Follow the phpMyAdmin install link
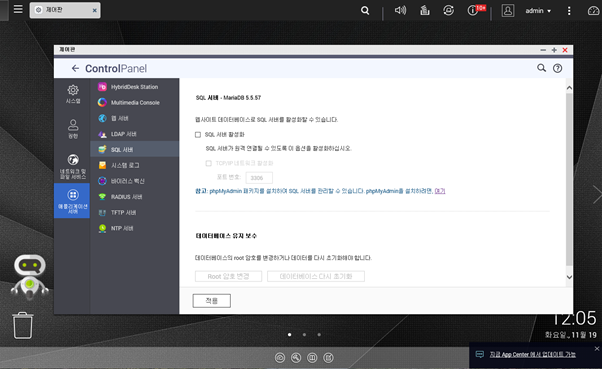The image size is (602, 369). pos(440,191)
